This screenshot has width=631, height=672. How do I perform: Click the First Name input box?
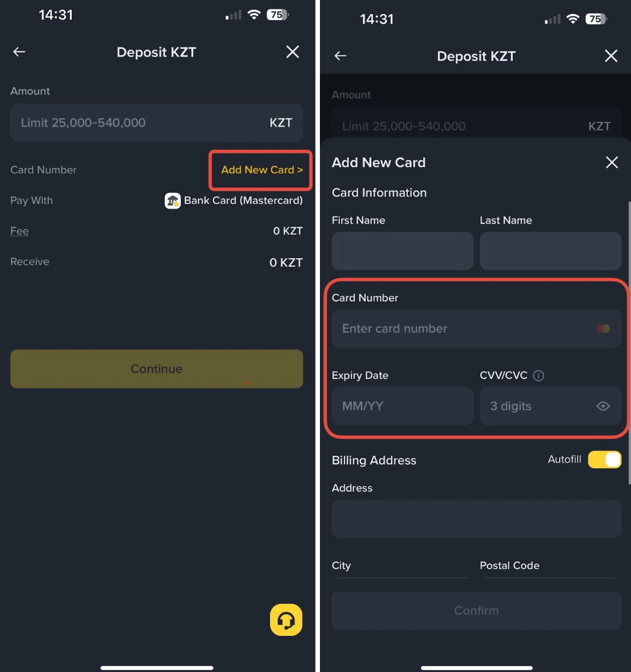(402, 251)
